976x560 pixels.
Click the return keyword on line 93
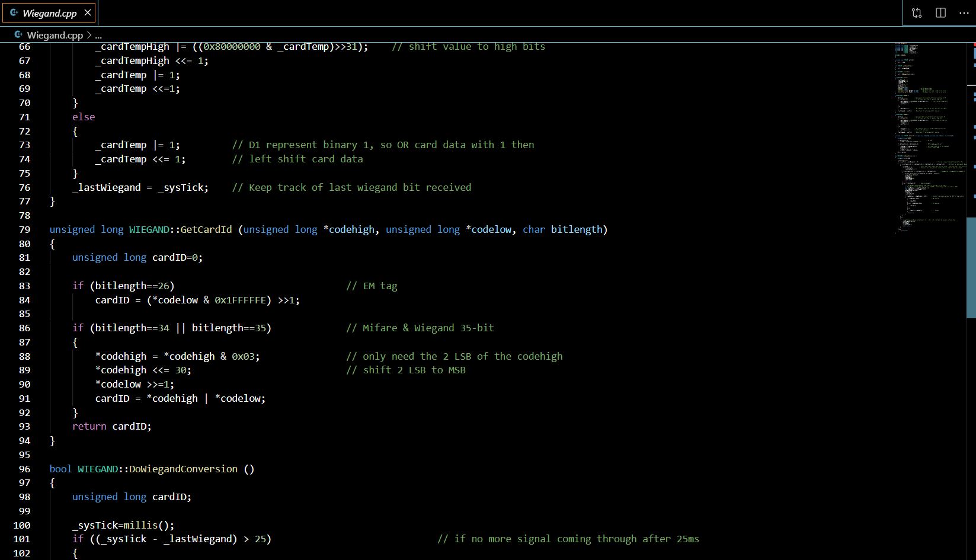click(89, 426)
